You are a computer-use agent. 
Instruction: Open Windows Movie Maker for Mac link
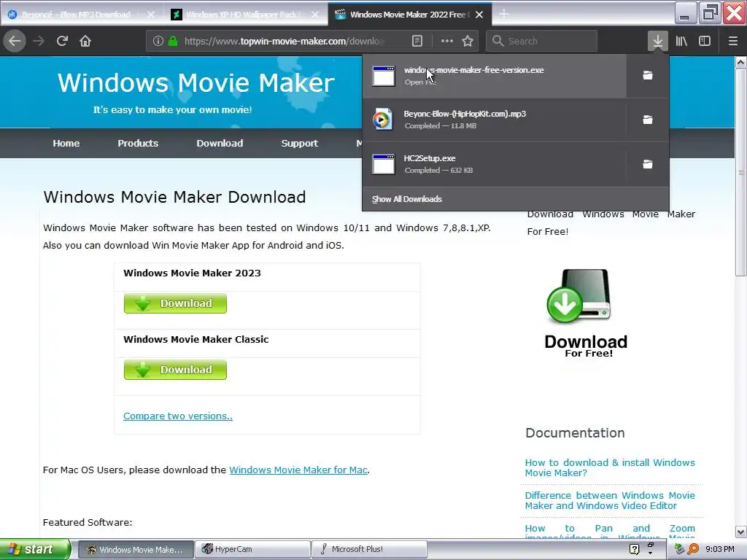pos(298,470)
